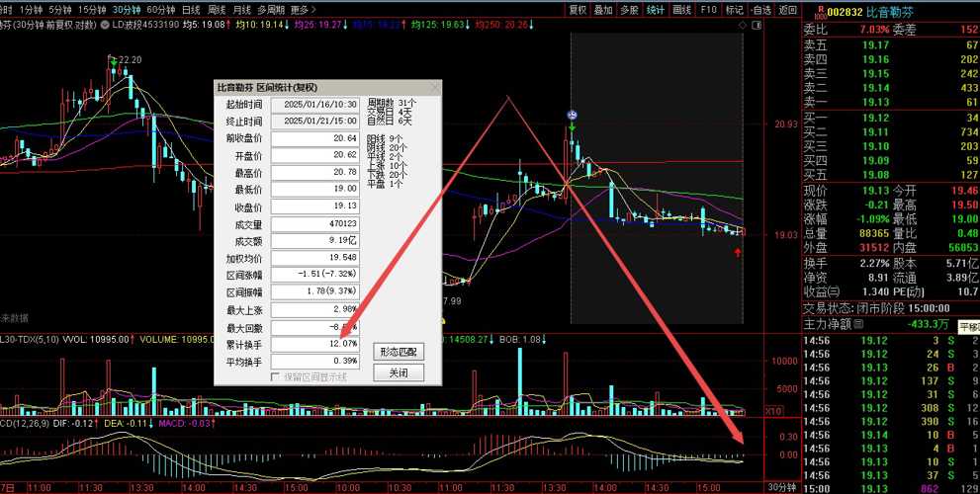Click the 终止时间 field in dialog
Viewport: 980px width, 494px height.
(315, 122)
